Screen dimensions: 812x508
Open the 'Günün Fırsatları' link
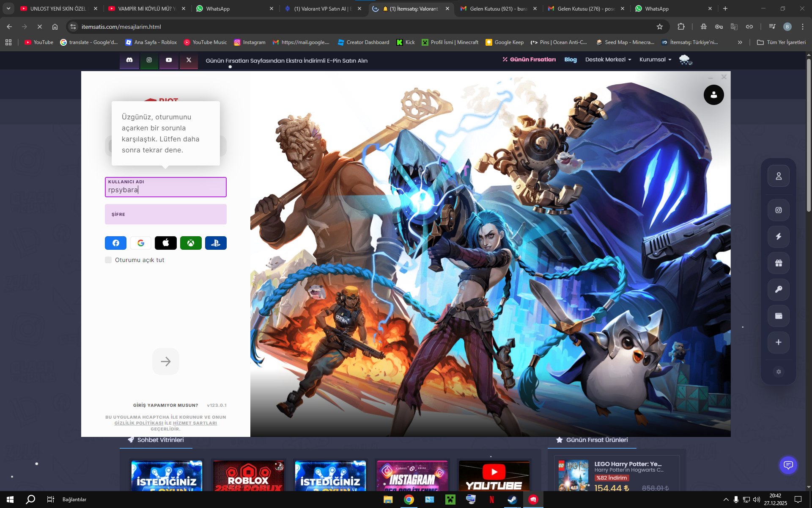(529, 60)
